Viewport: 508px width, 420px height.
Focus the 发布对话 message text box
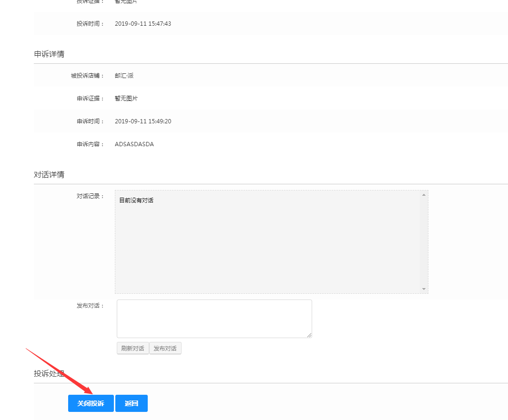tap(214, 319)
